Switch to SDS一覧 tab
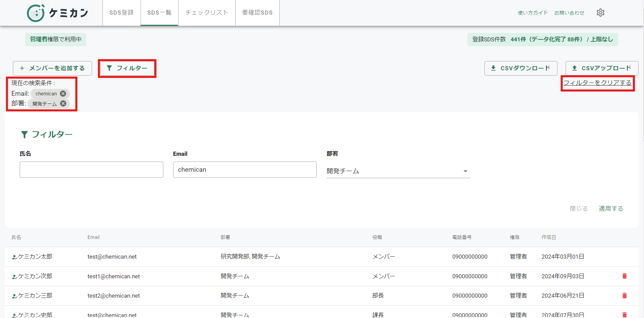The width and height of the screenshot is (644, 318). pyautogui.click(x=160, y=13)
